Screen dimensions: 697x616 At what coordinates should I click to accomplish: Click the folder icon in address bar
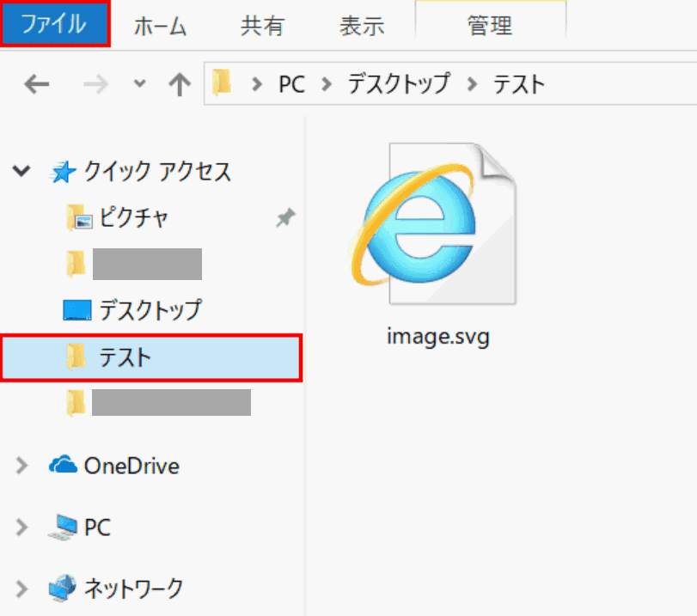(x=222, y=82)
